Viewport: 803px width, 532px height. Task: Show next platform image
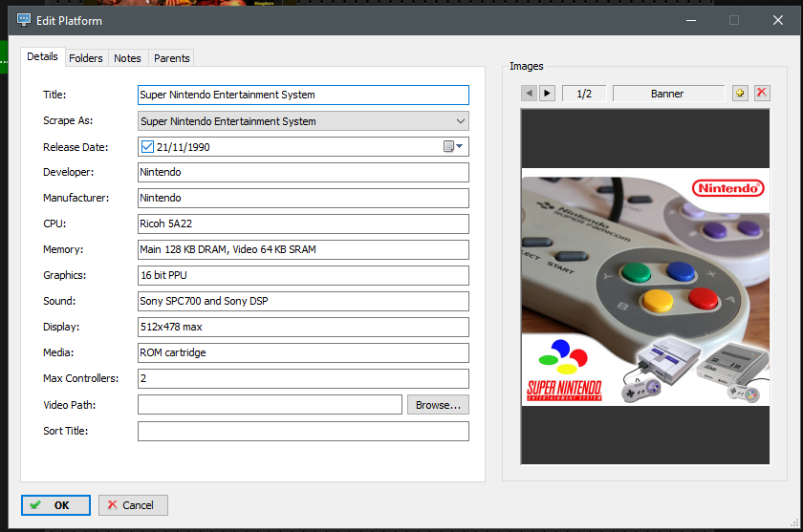548,93
